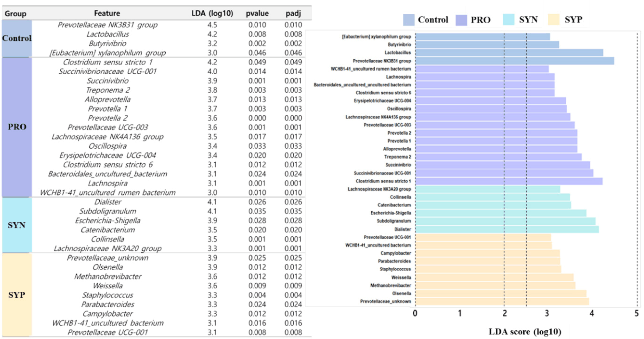The height and width of the screenshot is (339, 644).
Task: Select the SYN legend color swatch
Action: coord(509,20)
